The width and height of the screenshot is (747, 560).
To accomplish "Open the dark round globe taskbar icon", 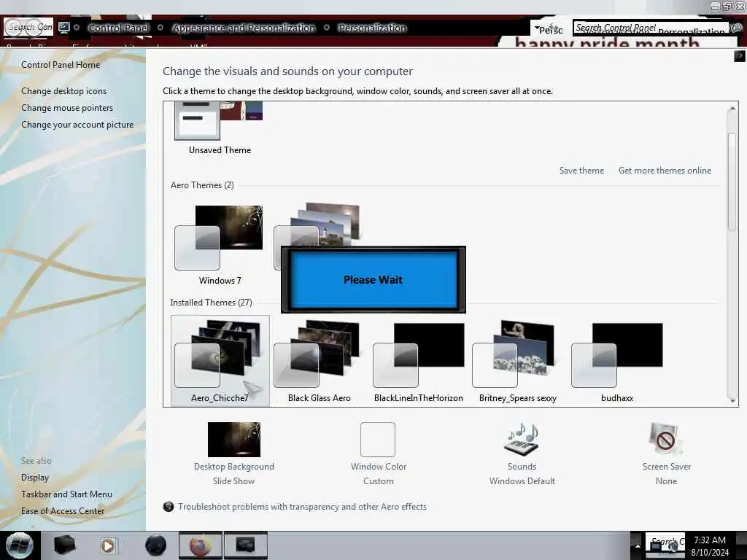I will [155, 545].
